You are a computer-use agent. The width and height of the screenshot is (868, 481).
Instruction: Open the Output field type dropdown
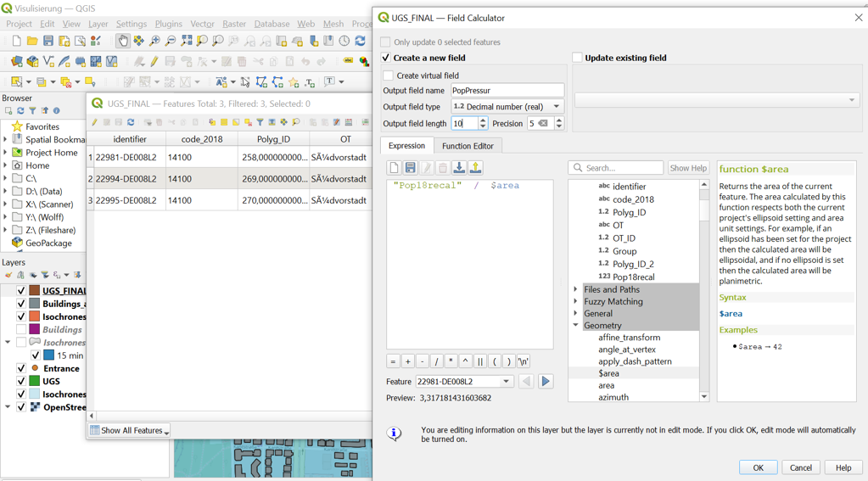point(507,107)
